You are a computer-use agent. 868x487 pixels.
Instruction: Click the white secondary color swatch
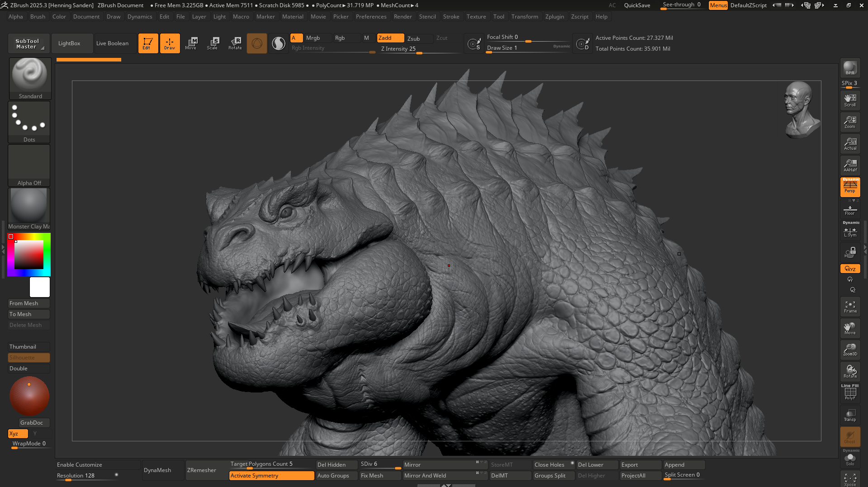click(40, 287)
